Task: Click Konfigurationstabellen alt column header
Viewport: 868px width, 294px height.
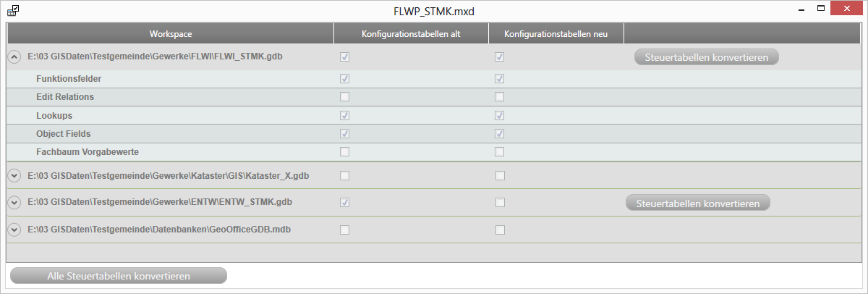Action: click(411, 34)
